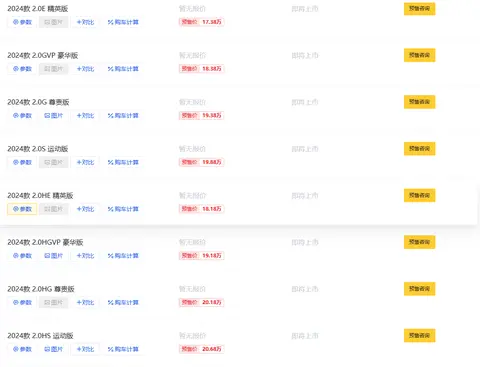480x367 pixels.
Task: Open 购车计算 for 2.0HG 尊贵版
Action: [x=123, y=302]
